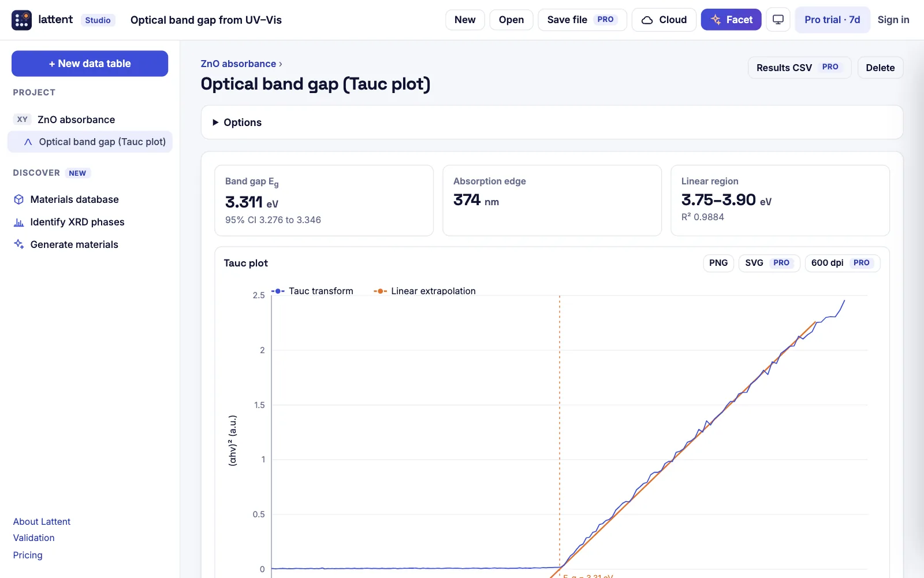Image resolution: width=924 pixels, height=578 pixels.
Task: Click the cloud icon in the Cloud button
Action: [647, 20]
